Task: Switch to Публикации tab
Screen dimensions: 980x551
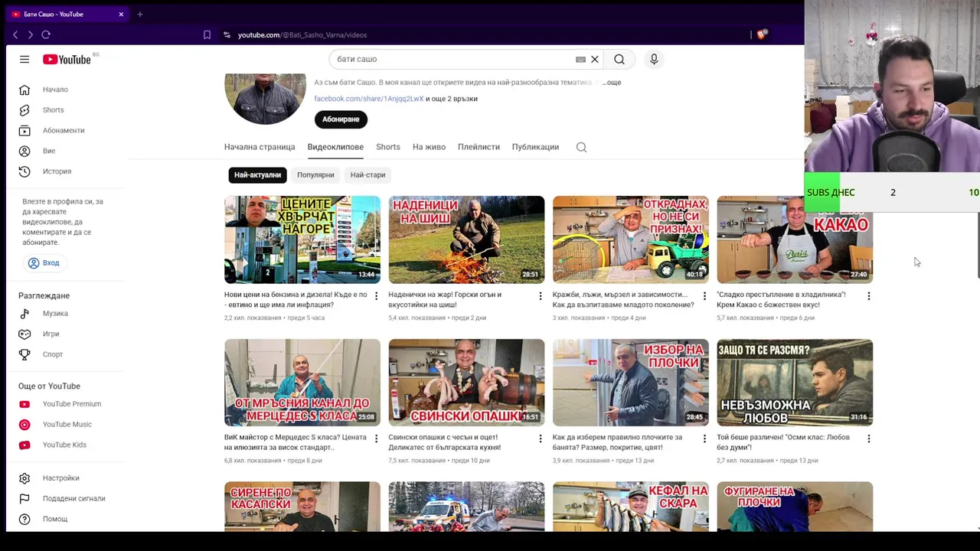Action: [535, 147]
